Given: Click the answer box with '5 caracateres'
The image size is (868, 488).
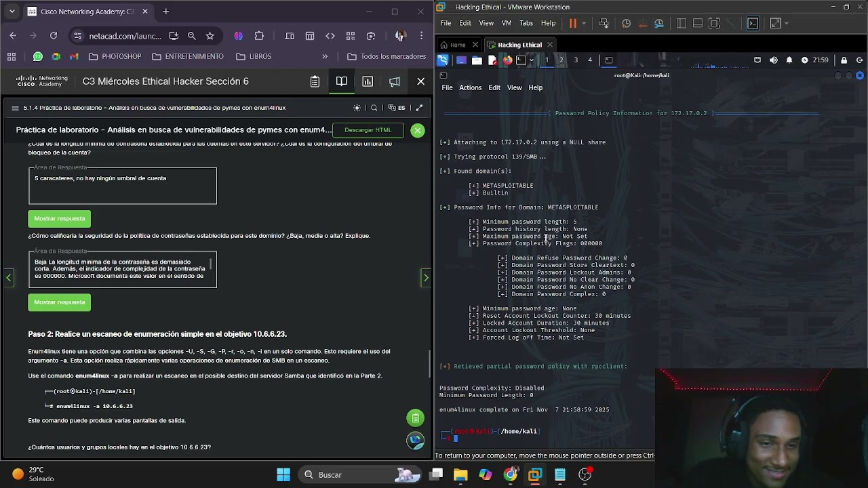Looking at the screenshot, I should pos(123,186).
